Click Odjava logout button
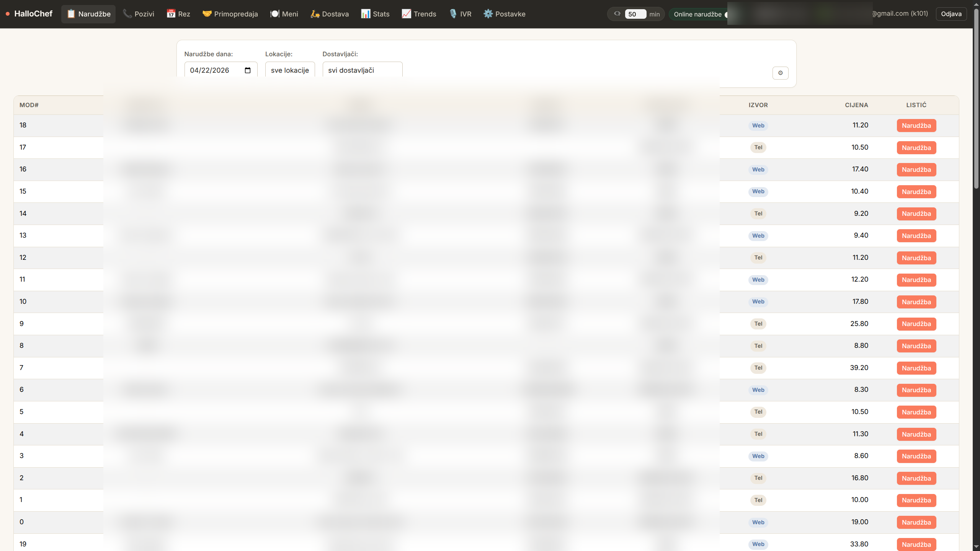The height and width of the screenshot is (551, 980). click(951, 14)
